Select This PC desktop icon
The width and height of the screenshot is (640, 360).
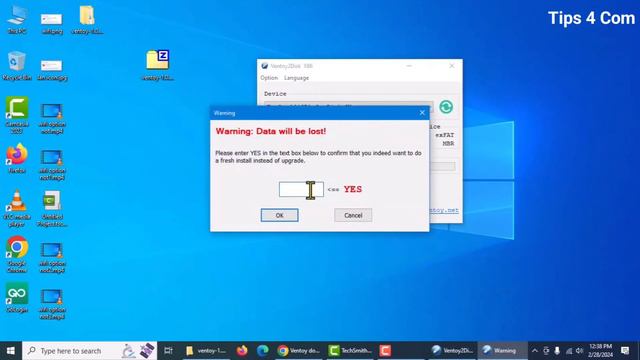click(x=17, y=20)
